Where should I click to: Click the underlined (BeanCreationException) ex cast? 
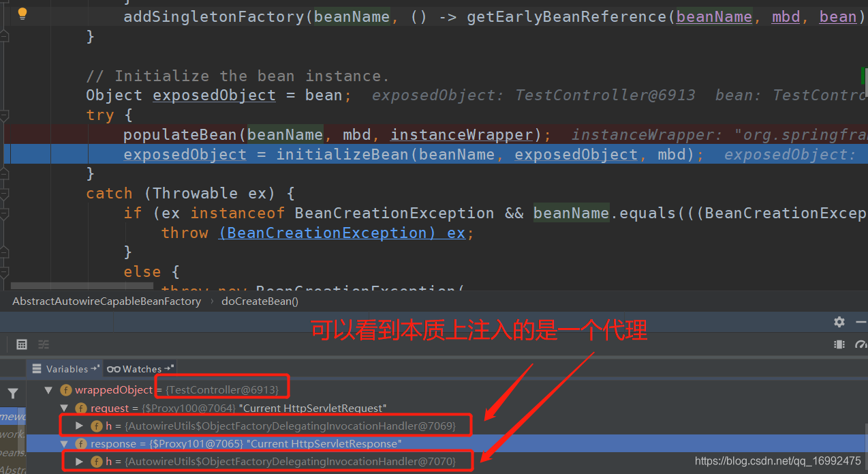point(342,233)
